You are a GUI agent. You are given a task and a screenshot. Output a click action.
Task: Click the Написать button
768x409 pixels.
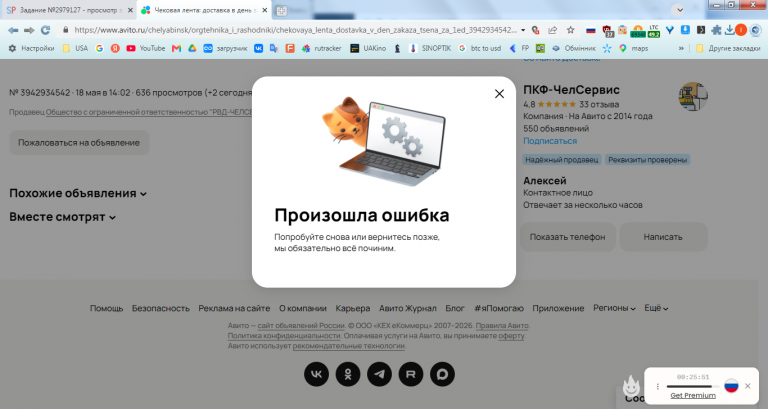pyautogui.click(x=663, y=237)
